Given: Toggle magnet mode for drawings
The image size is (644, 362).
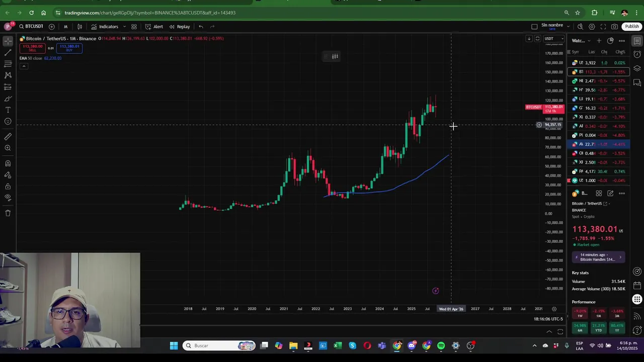Looking at the screenshot, I should (x=8, y=163).
